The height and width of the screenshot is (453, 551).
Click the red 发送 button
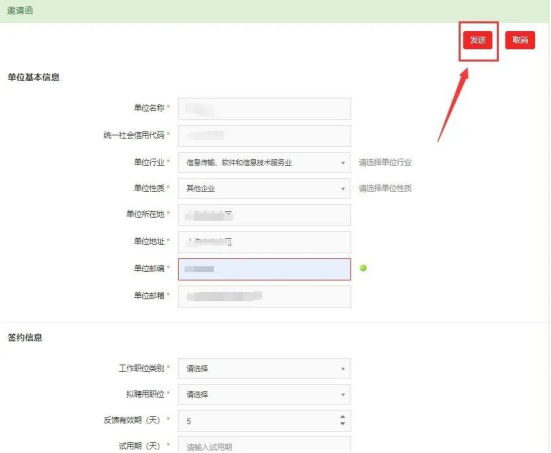(477, 40)
